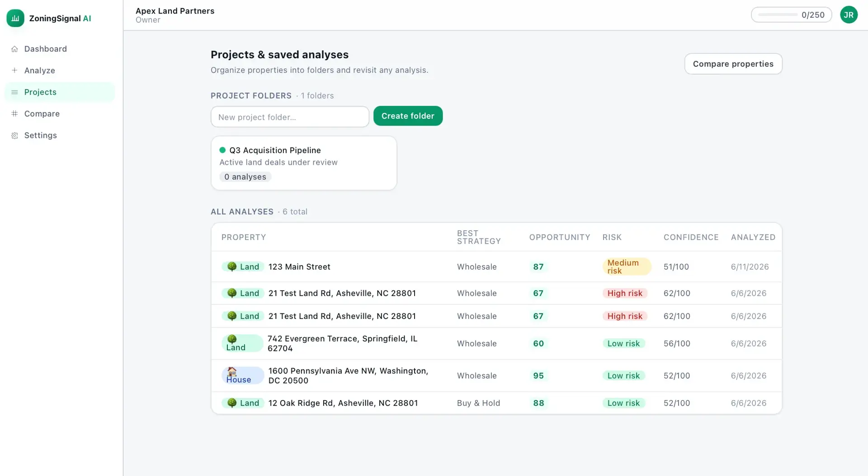Click the Compare properties button
Image resolution: width=868 pixels, height=476 pixels.
point(733,64)
